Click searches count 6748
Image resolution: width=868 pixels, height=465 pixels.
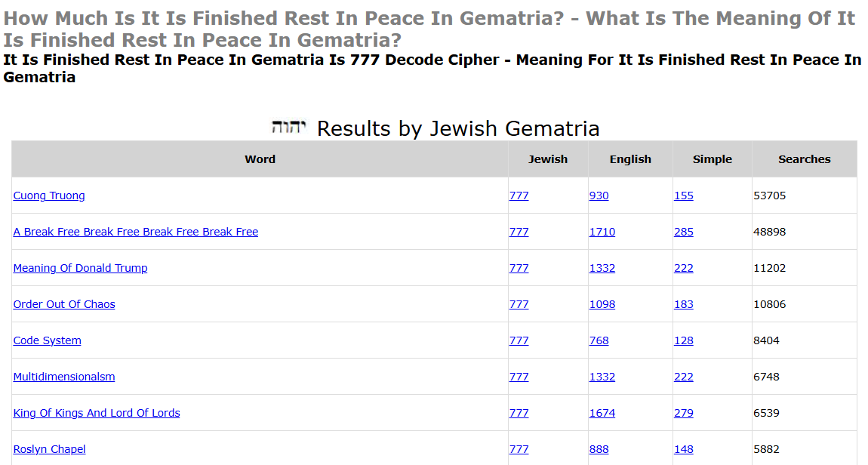pos(766,377)
